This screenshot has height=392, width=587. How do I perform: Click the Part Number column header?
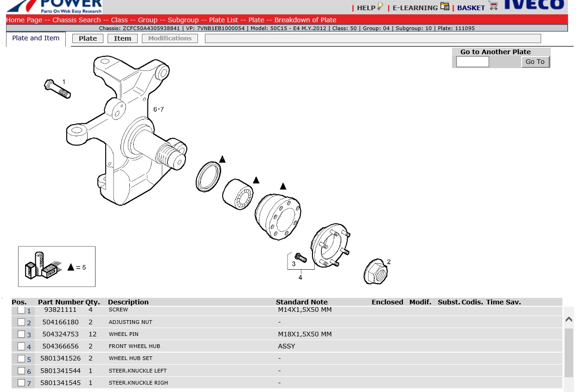[x=61, y=302]
